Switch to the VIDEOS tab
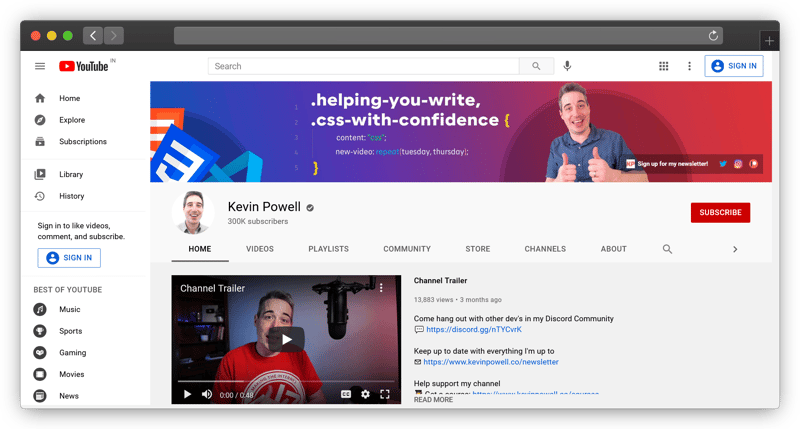 260,249
